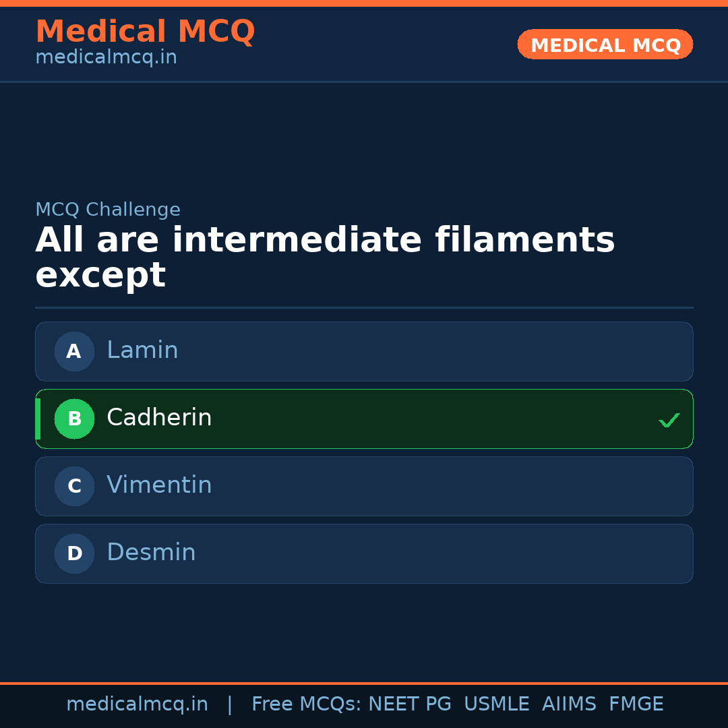Click NEET PG in the footer
This screenshot has width=728, height=728.
pyautogui.click(x=410, y=704)
